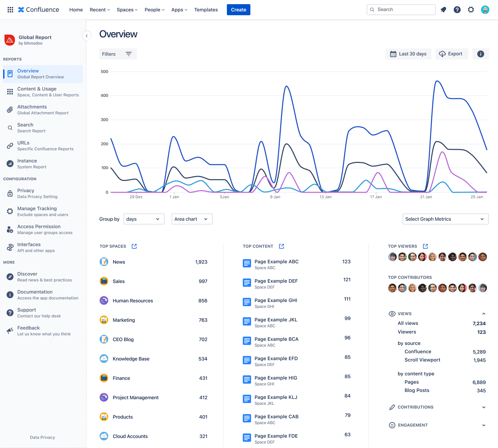
Task: Expand the Contributions section
Action: click(483, 407)
